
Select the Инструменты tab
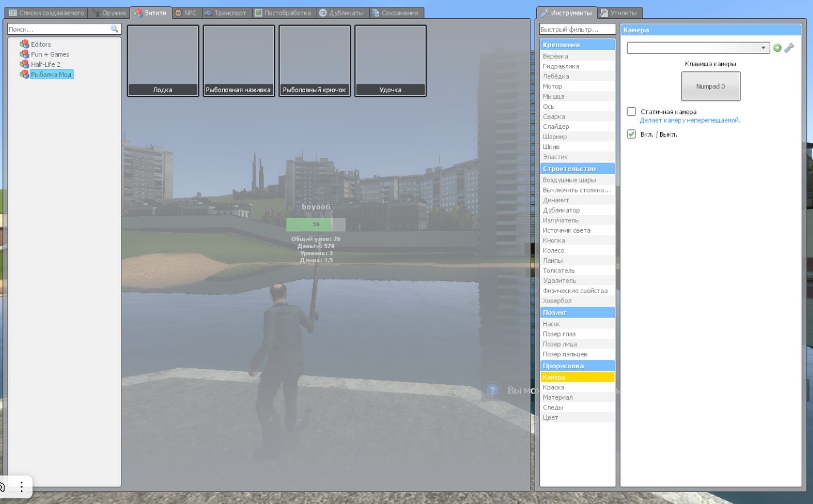567,13
